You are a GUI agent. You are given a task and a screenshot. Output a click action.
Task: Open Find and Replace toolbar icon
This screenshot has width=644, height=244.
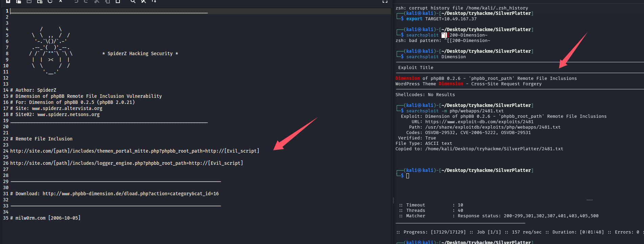[144, 1]
